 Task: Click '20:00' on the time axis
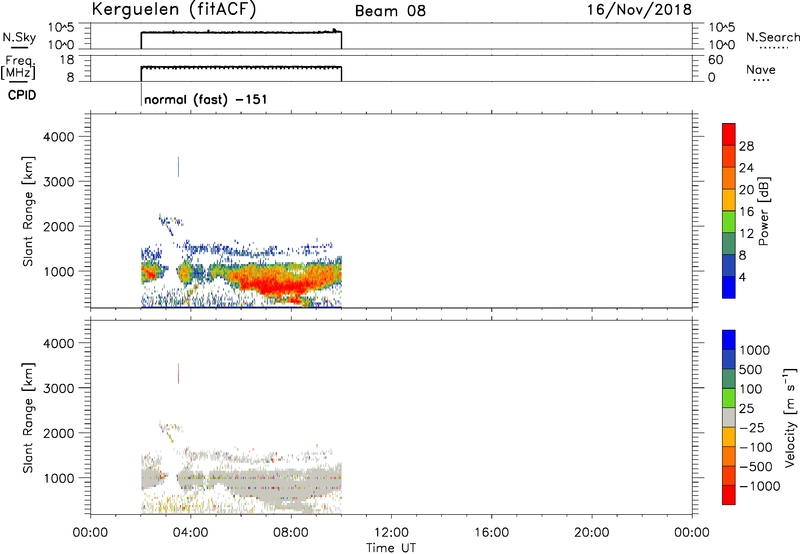click(x=592, y=533)
